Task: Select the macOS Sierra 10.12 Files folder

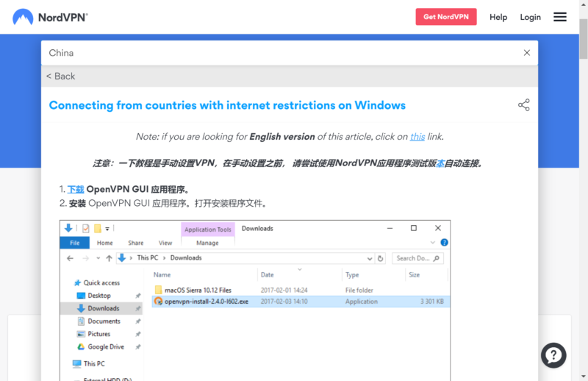Action: [x=198, y=290]
